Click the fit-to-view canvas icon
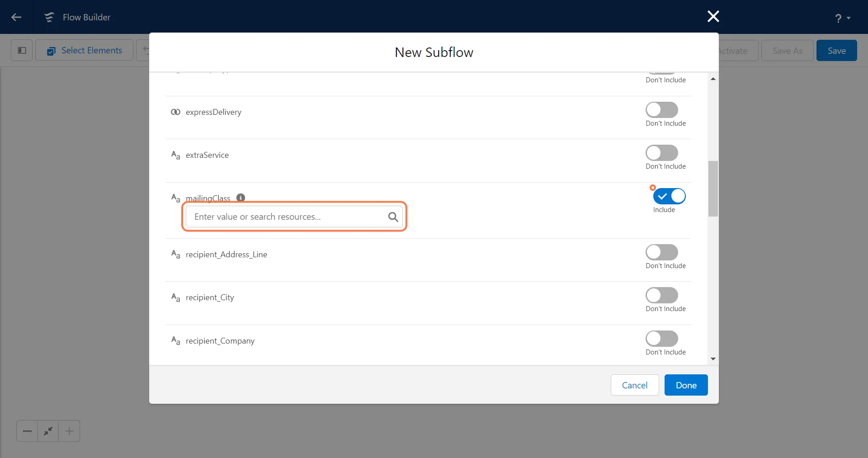The image size is (868, 458). [48, 431]
